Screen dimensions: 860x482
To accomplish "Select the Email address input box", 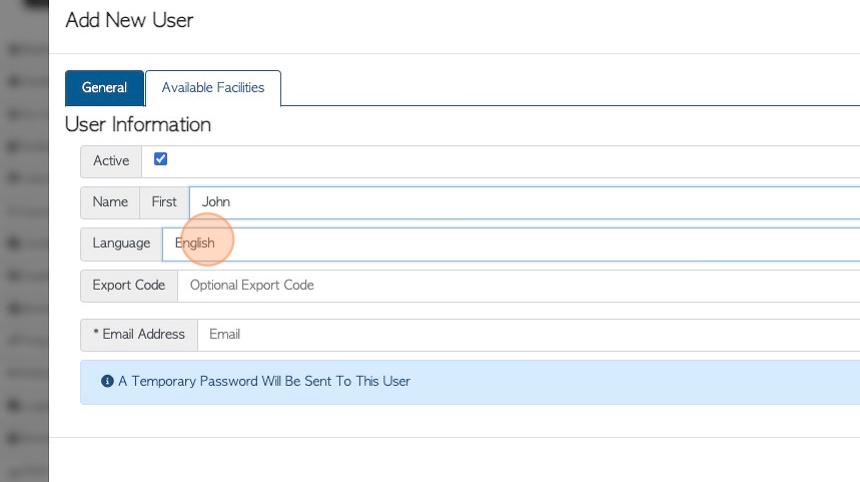I will point(528,335).
